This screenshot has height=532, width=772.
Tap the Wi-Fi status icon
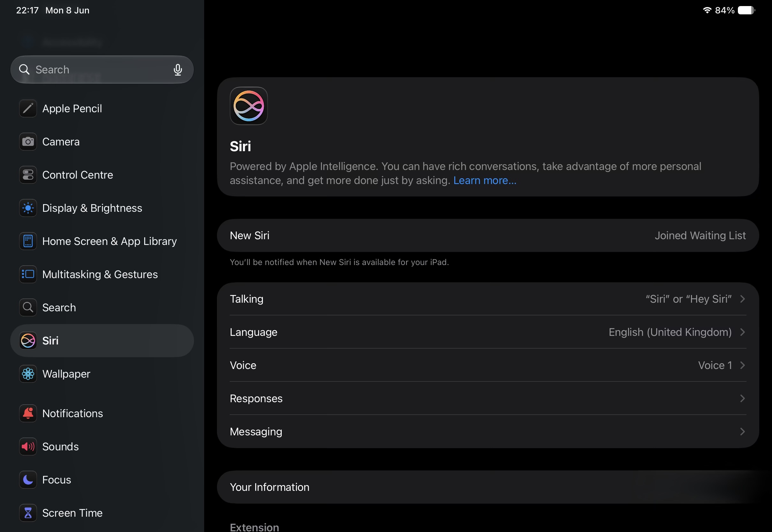(x=707, y=10)
